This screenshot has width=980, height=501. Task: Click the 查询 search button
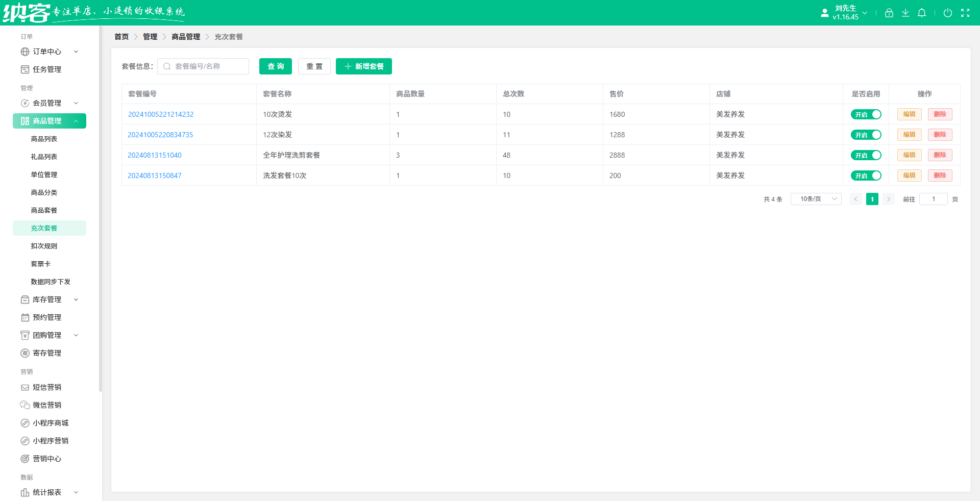click(x=276, y=66)
